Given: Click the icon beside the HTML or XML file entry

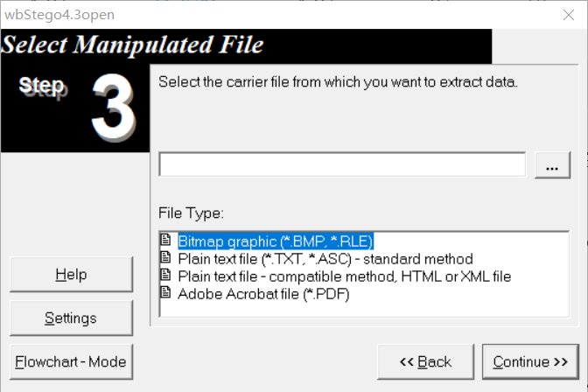Looking at the screenshot, I should [165, 275].
